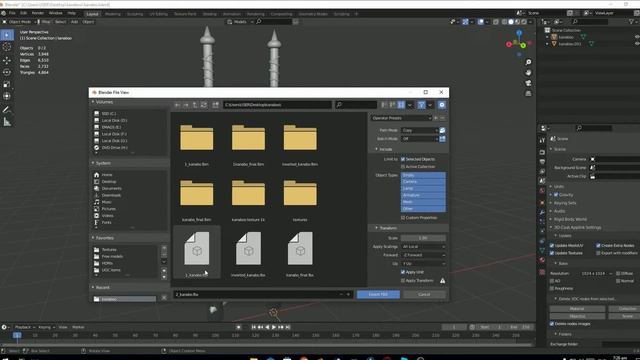Open the Downloads system bookmark
The width and height of the screenshot is (640, 360).
111,195
